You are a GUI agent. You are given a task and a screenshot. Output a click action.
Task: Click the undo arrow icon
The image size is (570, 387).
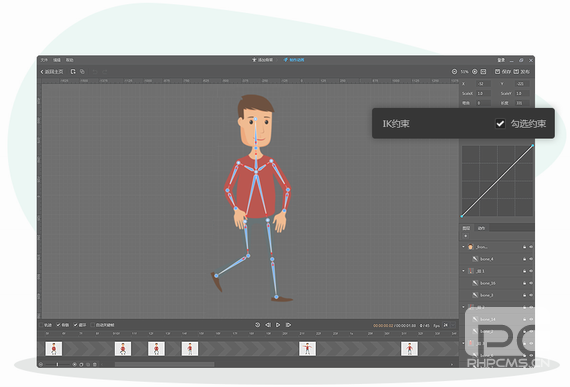pos(95,72)
